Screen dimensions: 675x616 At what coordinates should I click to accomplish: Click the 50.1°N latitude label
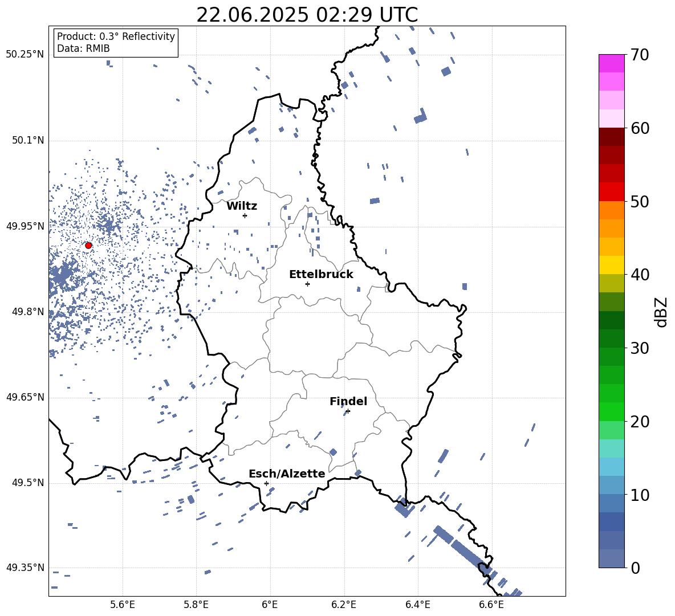point(28,140)
